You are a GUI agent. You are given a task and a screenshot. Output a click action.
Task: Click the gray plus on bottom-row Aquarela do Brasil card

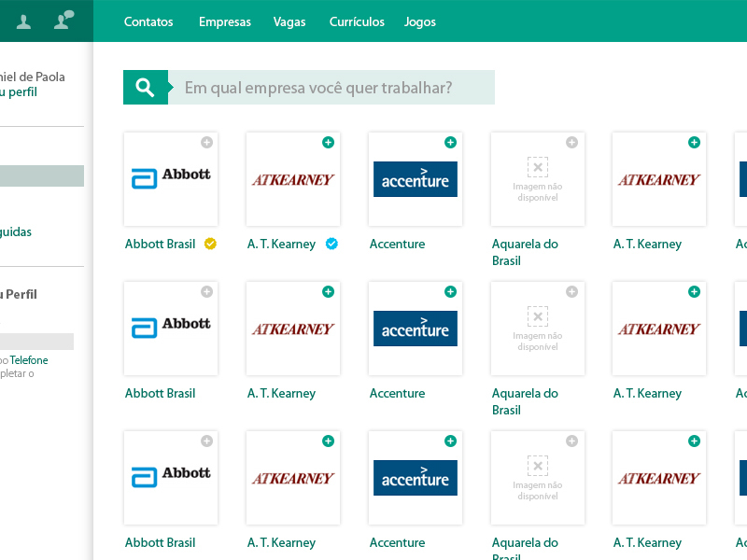pyautogui.click(x=571, y=441)
